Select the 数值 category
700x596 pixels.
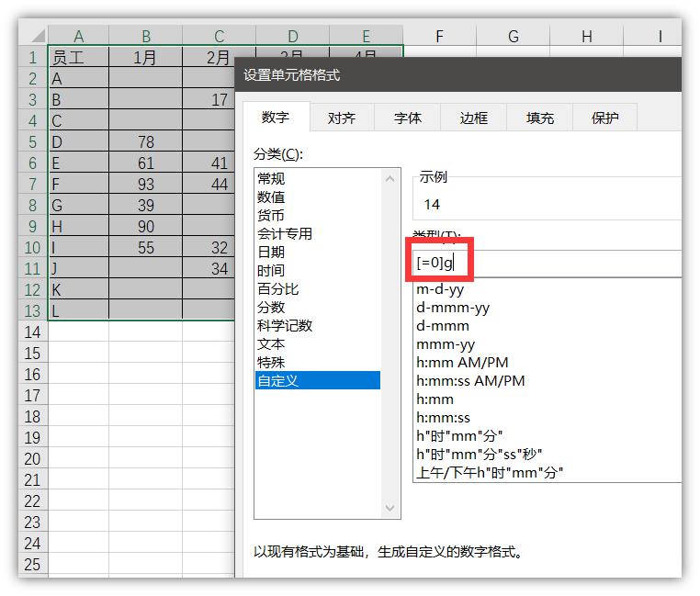pos(318,197)
